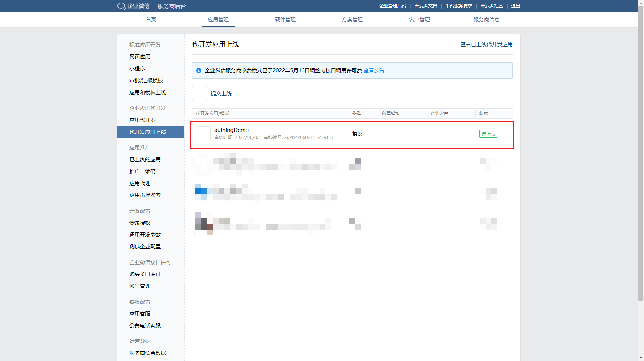
Task: Click the plus icon to submit launch
Action: pyautogui.click(x=200, y=94)
